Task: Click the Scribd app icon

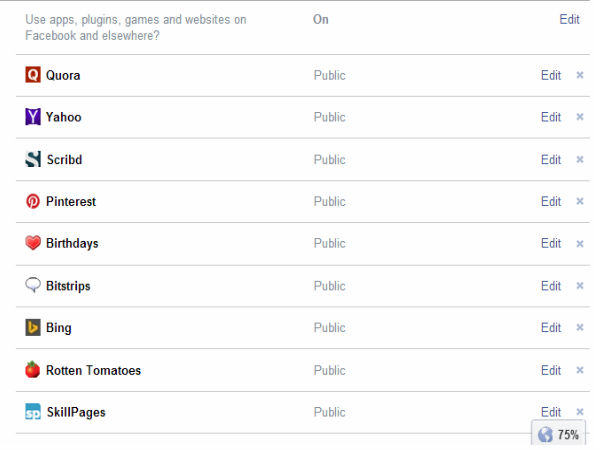Action: 33,159
